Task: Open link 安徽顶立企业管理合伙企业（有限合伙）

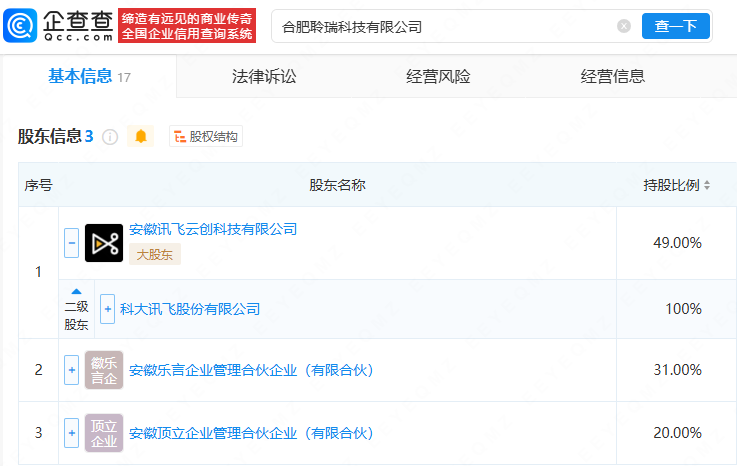Action: (x=251, y=433)
